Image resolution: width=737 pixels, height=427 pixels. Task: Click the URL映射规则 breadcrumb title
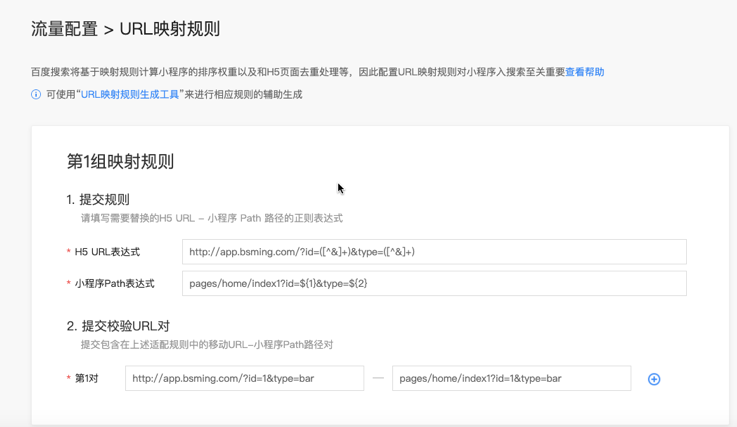click(170, 29)
